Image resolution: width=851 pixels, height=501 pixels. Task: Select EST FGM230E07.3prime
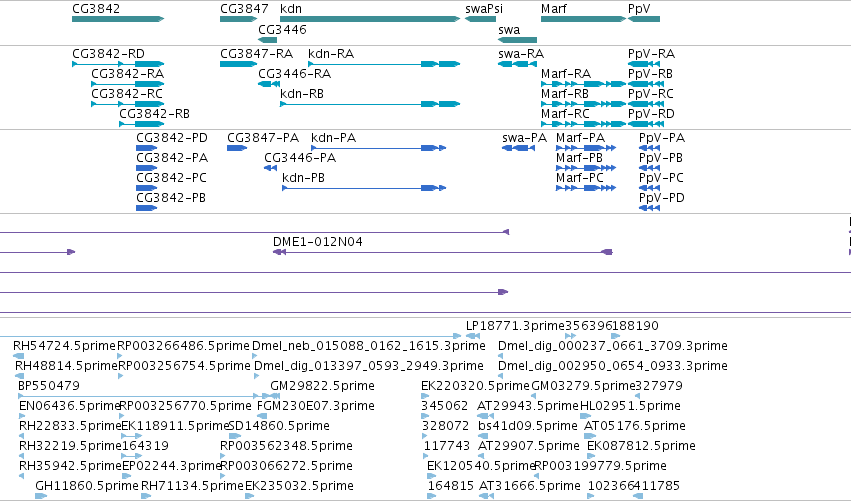pos(260,416)
